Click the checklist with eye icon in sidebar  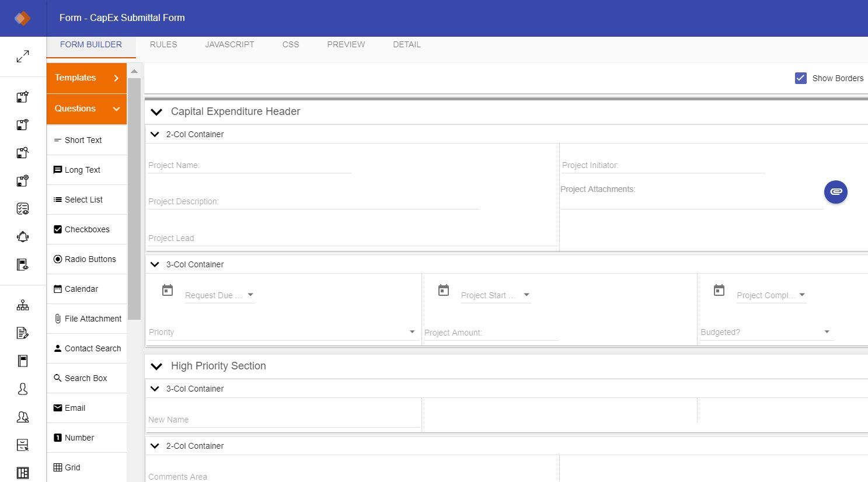(x=23, y=209)
